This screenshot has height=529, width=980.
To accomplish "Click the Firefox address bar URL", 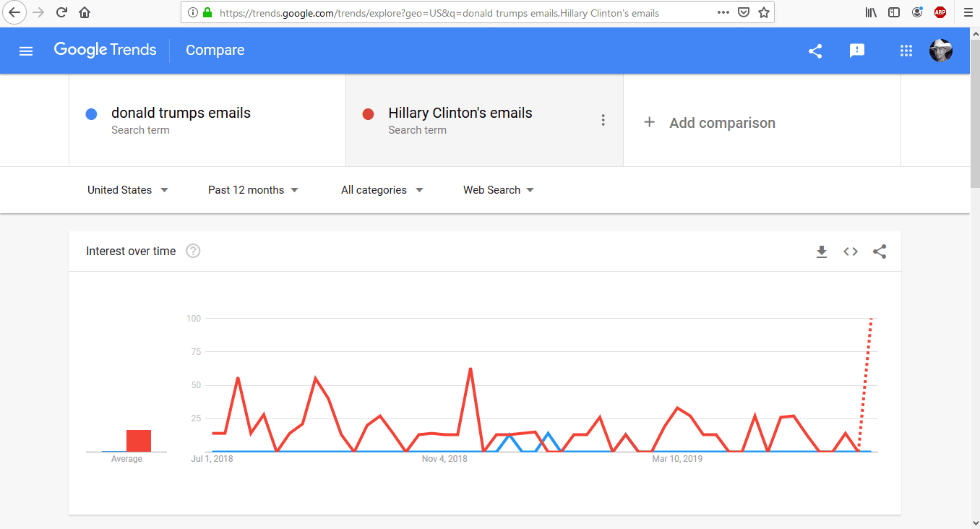I will pos(439,12).
